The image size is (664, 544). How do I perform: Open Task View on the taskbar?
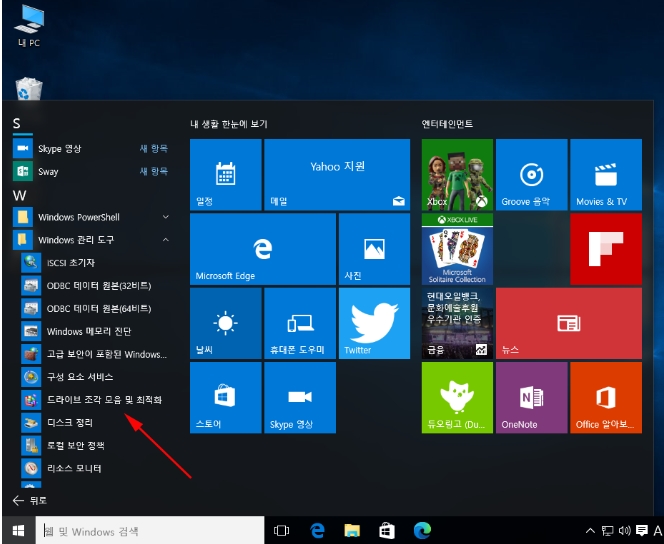pyautogui.click(x=281, y=530)
